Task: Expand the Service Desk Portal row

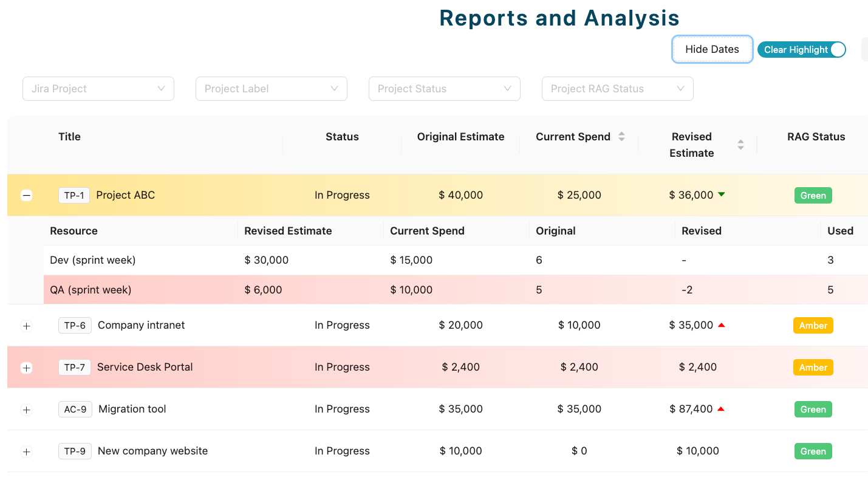Action: (x=26, y=368)
